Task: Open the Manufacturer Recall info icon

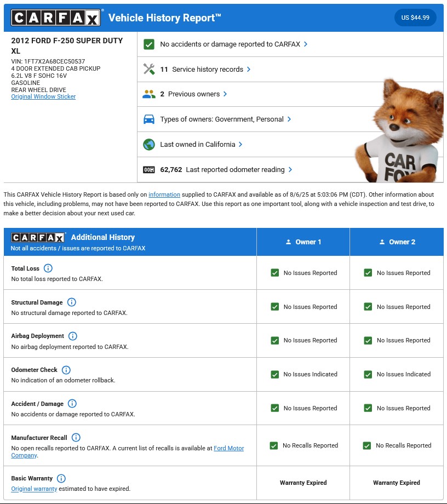Action: (x=76, y=438)
